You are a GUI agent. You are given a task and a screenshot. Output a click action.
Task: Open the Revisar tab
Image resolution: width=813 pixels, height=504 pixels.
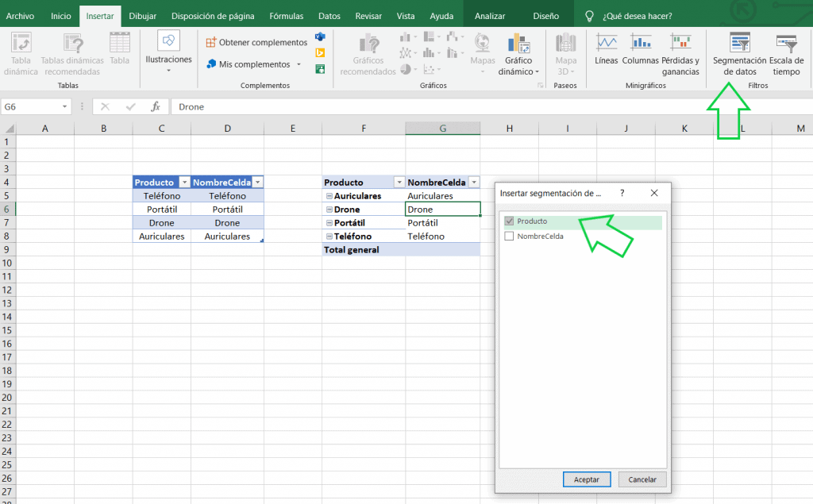[x=368, y=16]
